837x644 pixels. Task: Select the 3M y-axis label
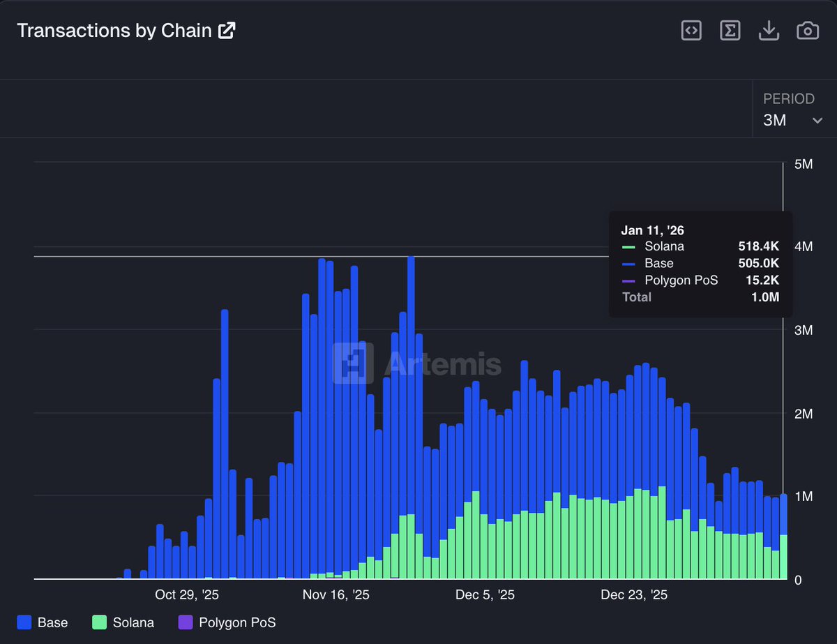804,330
